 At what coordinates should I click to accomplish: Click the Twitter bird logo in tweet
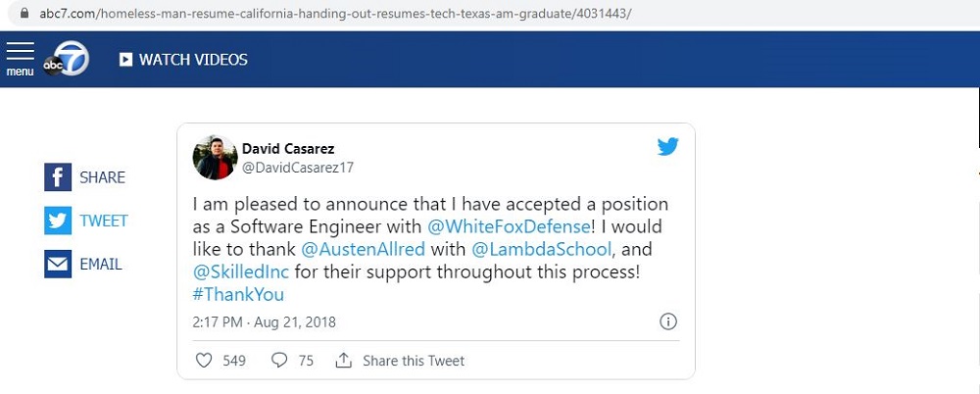(x=667, y=147)
